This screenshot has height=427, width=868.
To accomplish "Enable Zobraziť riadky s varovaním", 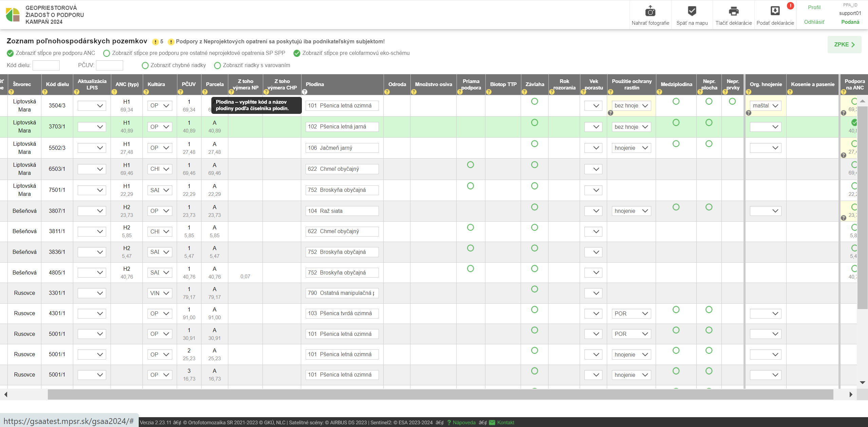I will (x=217, y=65).
